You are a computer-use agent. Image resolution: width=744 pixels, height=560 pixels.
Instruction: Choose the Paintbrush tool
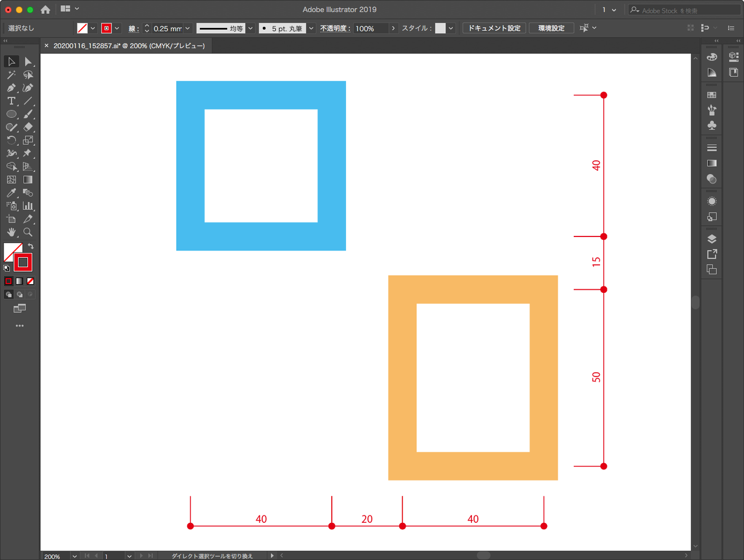click(x=28, y=114)
